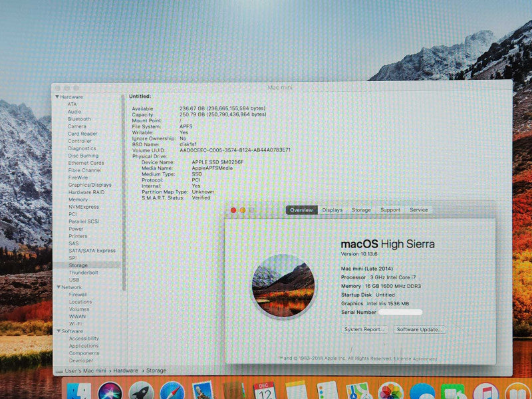Launch Siri from the Dock
532x399 pixels.
pyautogui.click(x=110, y=391)
